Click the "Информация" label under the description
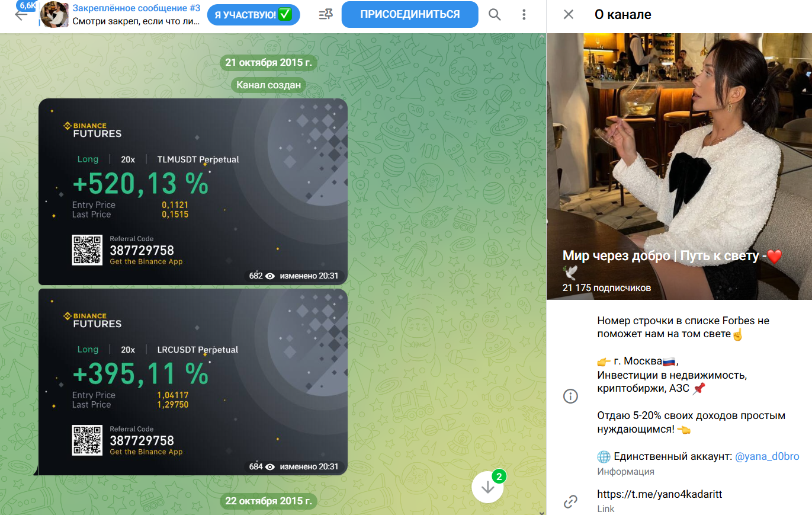812x515 pixels. (x=625, y=472)
